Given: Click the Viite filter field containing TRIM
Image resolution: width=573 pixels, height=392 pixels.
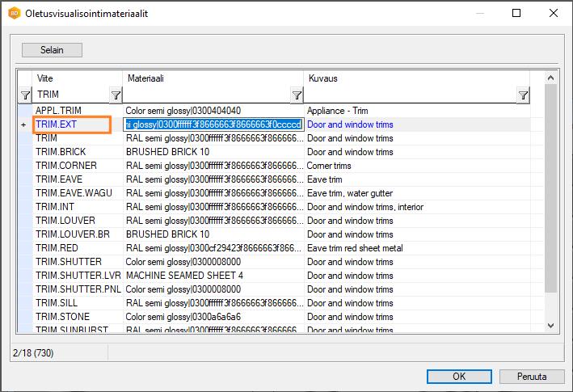Looking at the screenshot, I should pos(71,95).
